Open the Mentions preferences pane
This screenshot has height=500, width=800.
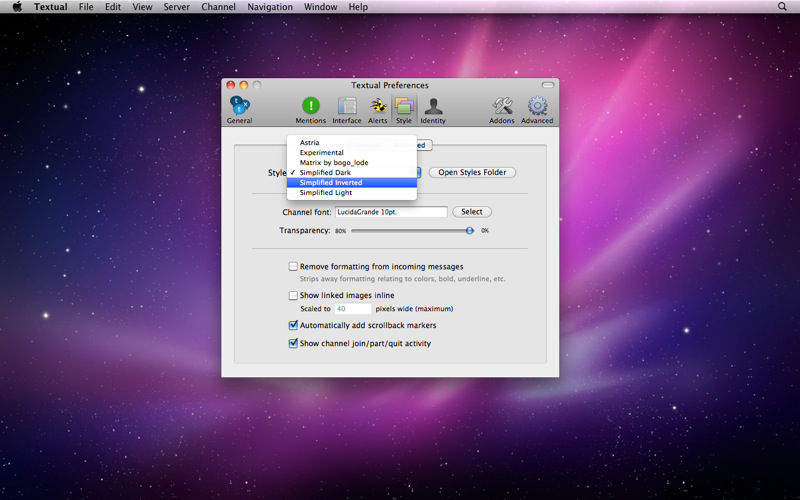click(310, 110)
